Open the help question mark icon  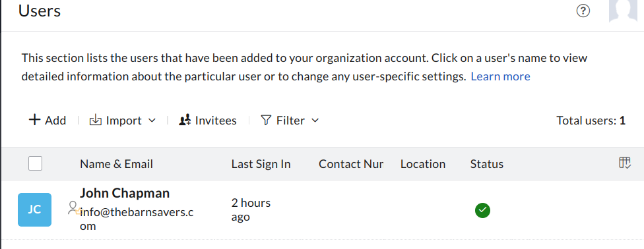[583, 11]
